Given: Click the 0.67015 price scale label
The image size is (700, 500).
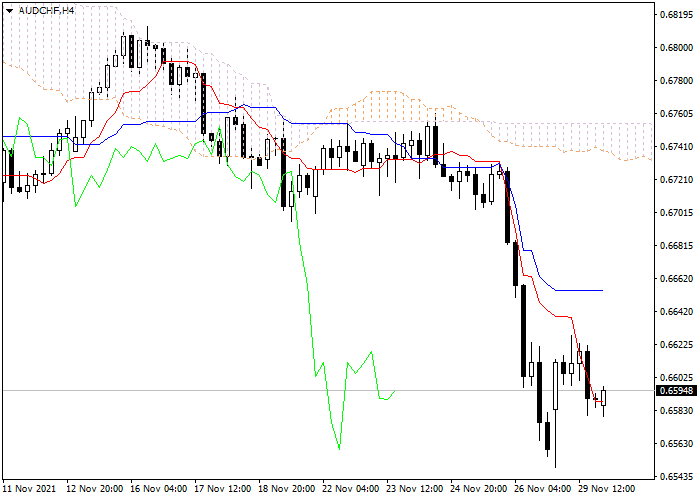Looking at the screenshot, I should 676,213.
